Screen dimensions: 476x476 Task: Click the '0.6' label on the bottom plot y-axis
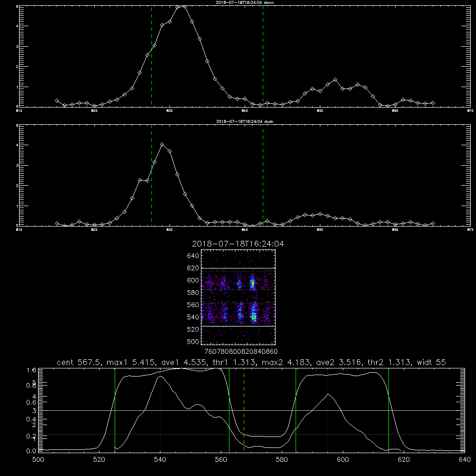(x=31, y=402)
